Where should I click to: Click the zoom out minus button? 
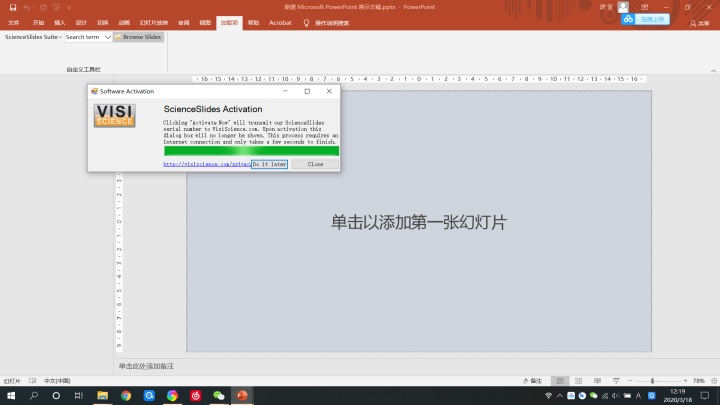tap(630, 381)
